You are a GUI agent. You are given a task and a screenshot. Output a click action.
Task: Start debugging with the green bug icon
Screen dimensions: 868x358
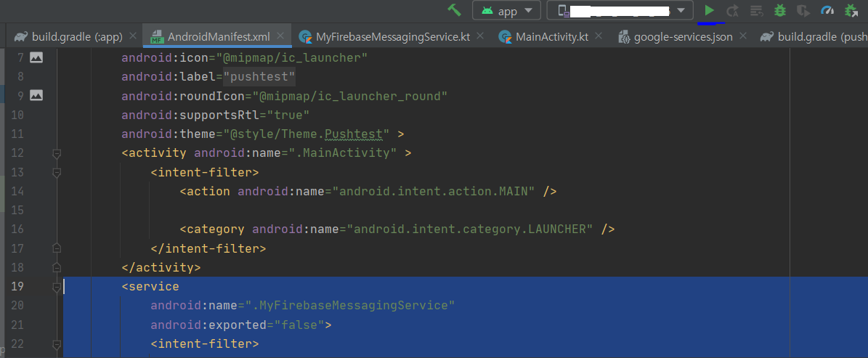coord(780,10)
